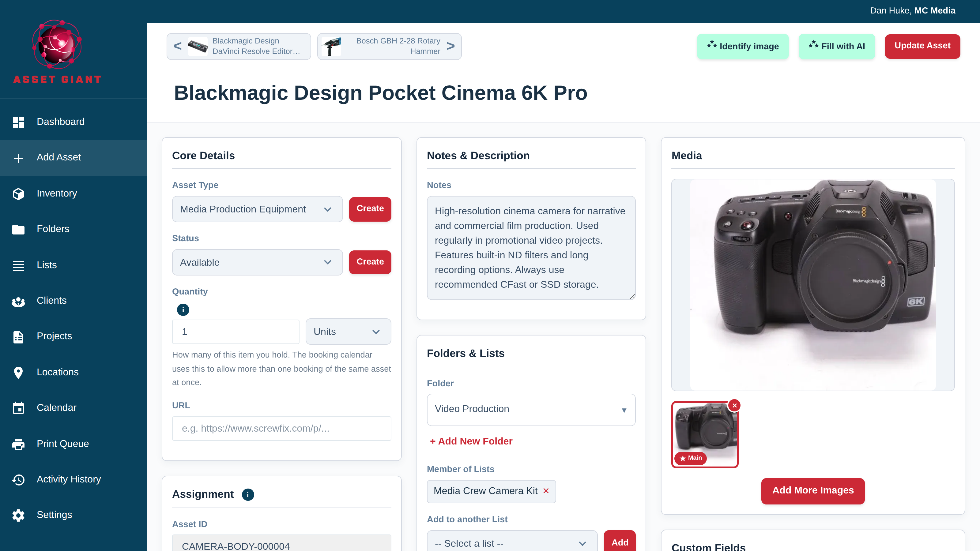
Task: Click the Lists lines icon
Action: pyautogui.click(x=18, y=265)
